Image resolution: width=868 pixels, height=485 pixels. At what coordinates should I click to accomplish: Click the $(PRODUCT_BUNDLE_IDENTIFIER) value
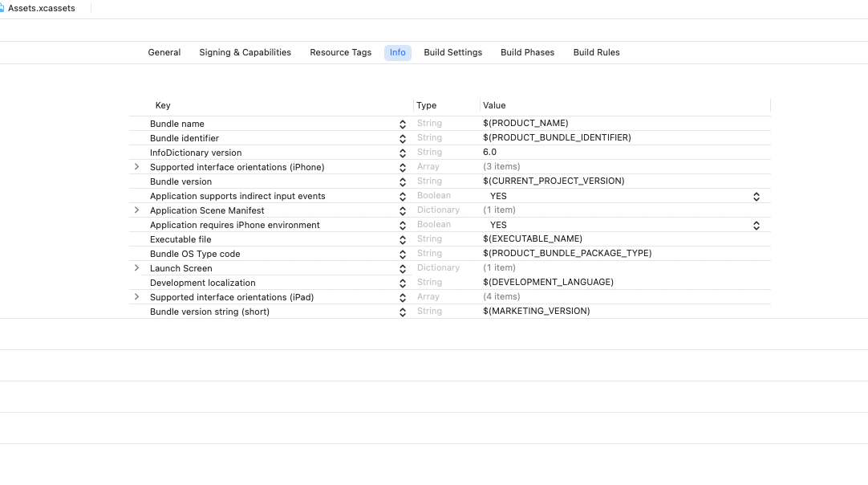coord(557,137)
